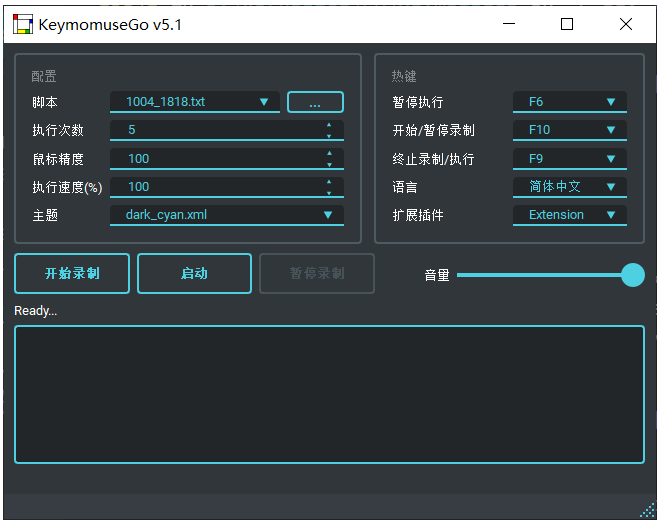The width and height of the screenshot is (668, 522).
Task: Click the 脚本 script label
Action: click(45, 102)
